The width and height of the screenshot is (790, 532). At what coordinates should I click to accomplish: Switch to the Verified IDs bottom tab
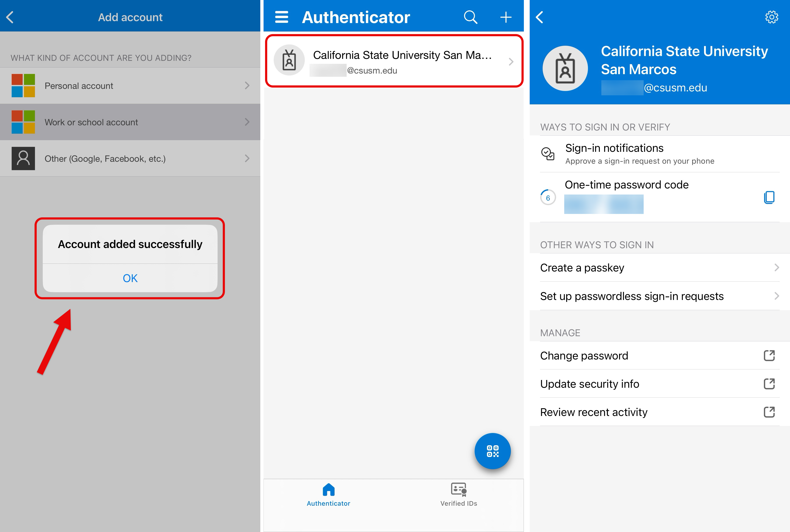[x=459, y=495]
